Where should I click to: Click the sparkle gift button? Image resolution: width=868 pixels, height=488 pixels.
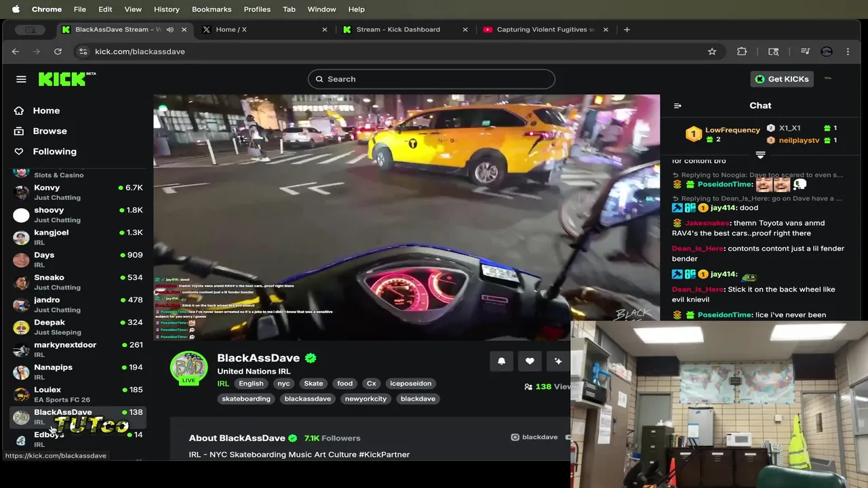point(558,361)
